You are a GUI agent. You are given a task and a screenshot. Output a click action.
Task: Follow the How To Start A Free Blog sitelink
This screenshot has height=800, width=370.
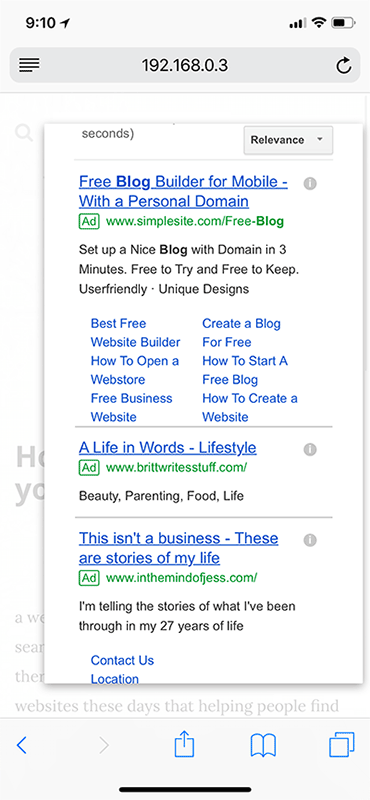click(x=245, y=370)
